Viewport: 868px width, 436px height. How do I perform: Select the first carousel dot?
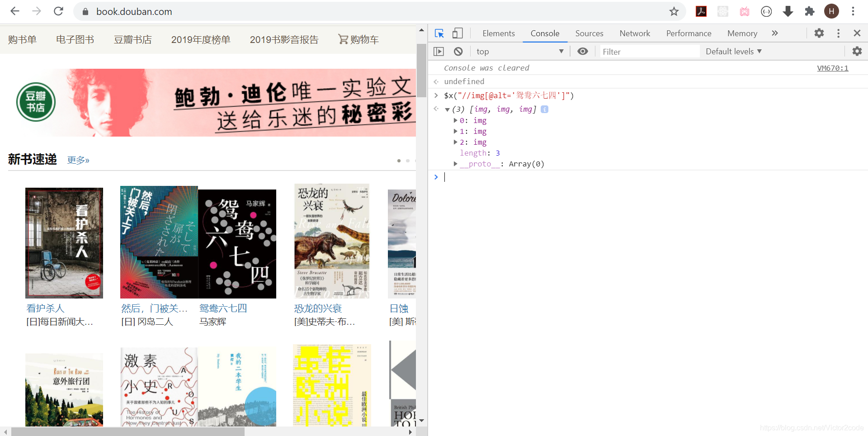(x=399, y=161)
